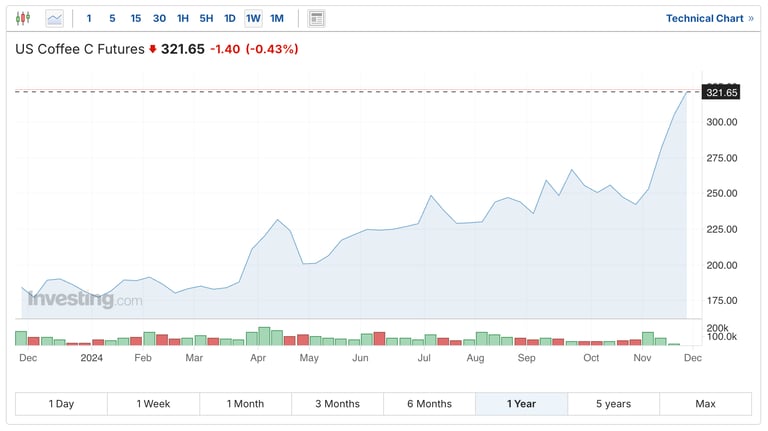
Task: Set interval to 5 minutes
Action: 112,19
